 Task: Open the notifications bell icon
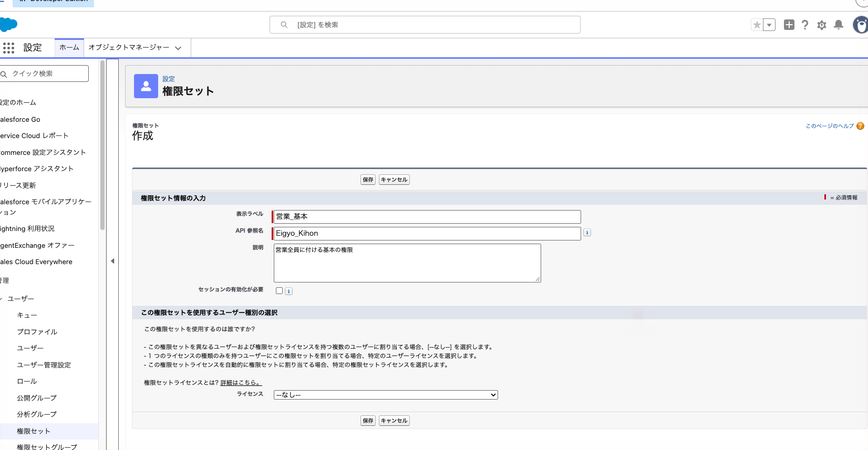[x=839, y=25]
